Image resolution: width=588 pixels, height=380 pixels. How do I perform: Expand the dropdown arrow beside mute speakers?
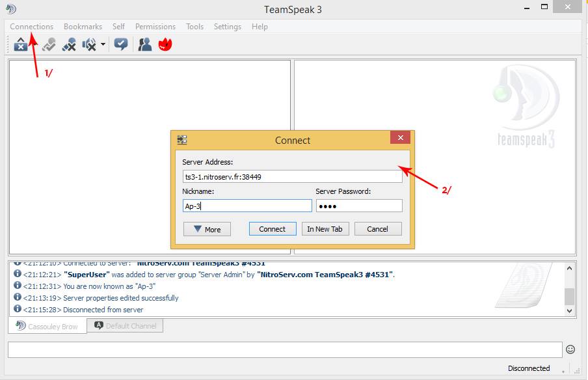pos(103,45)
